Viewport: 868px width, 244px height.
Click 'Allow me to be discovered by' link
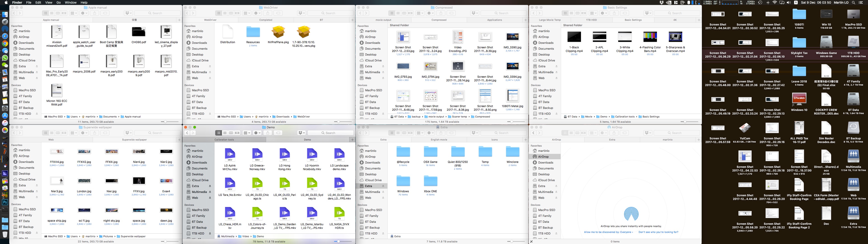608,232
